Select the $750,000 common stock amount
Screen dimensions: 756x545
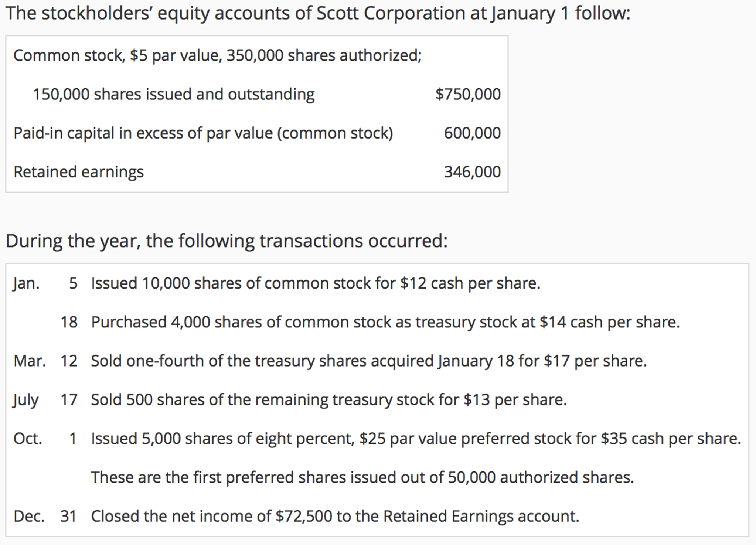[468, 94]
